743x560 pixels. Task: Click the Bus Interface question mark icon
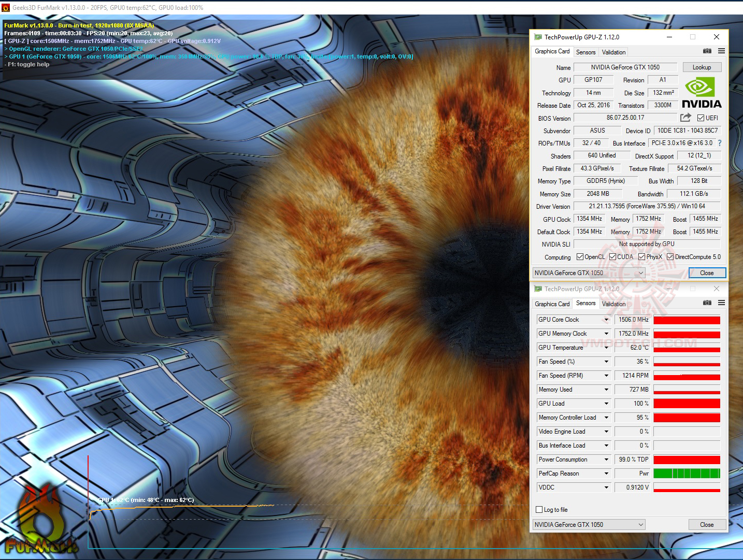click(x=720, y=143)
